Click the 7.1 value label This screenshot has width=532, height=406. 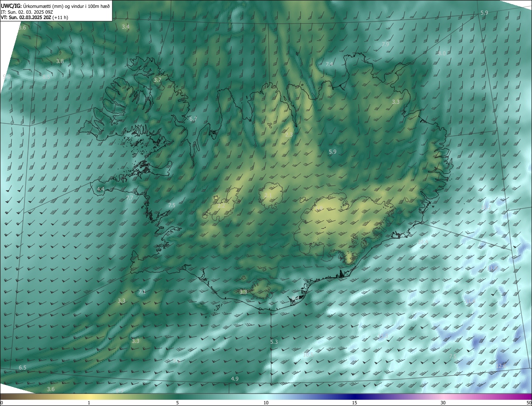[x=142, y=292]
